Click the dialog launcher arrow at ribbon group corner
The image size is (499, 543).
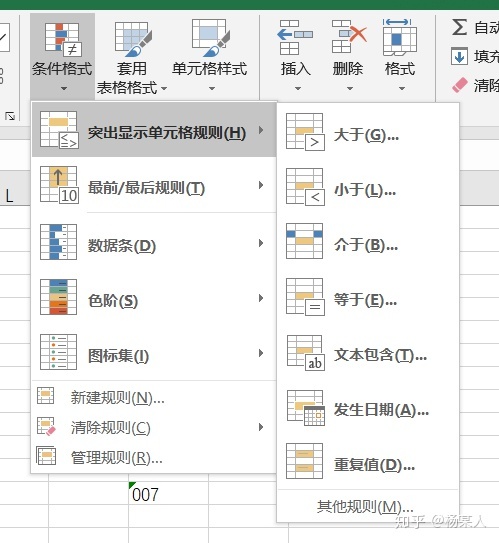coord(10,116)
